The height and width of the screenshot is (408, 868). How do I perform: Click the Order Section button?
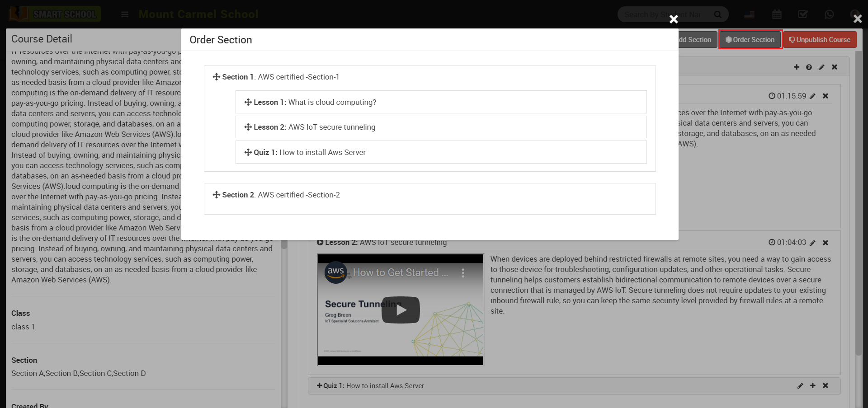tap(750, 40)
